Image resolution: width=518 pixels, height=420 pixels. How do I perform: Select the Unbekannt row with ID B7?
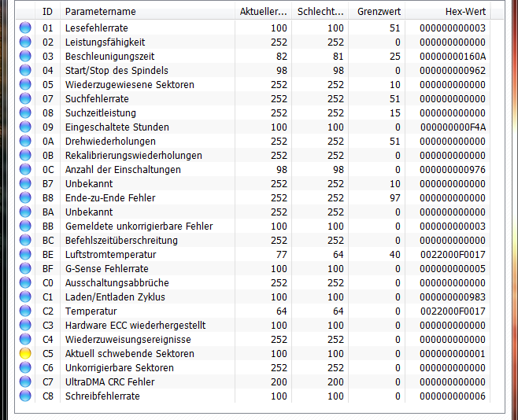(x=253, y=184)
